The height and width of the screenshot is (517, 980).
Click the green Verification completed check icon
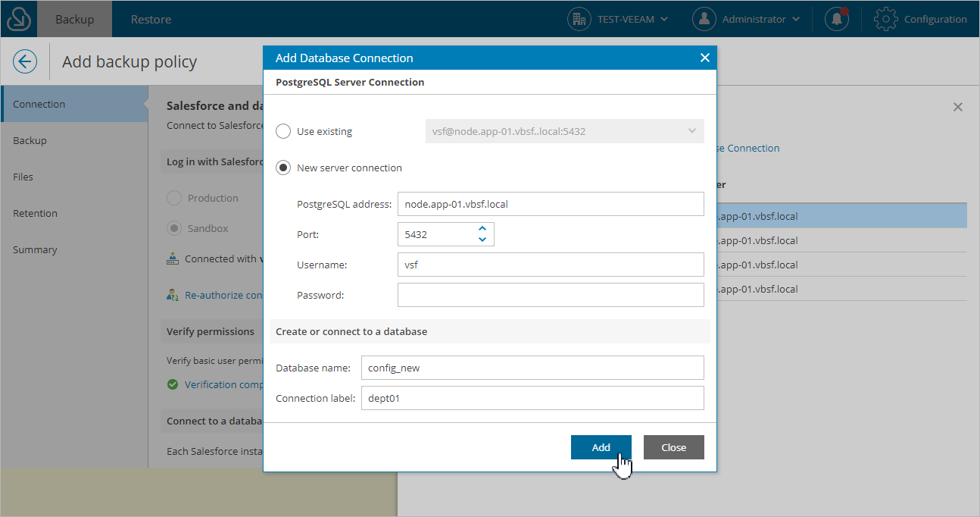click(x=173, y=384)
